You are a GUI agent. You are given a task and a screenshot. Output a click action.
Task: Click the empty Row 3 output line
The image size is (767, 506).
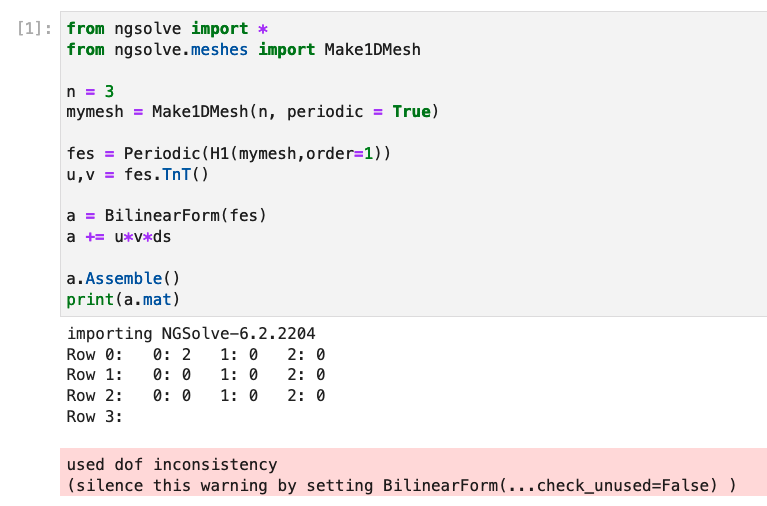pyautogui.click(x=94, y=417)
